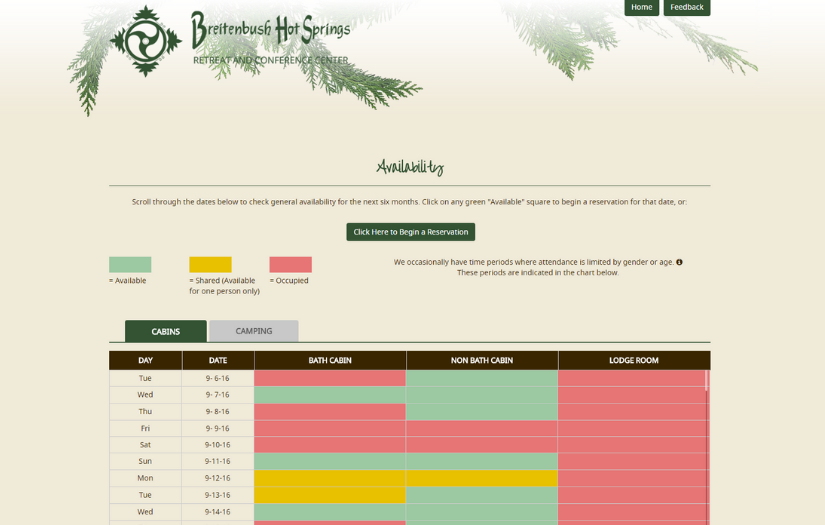The height and width of the screenshot is (525, 825).
Task: Click the Retreat and Conference Center subtitle
Action: (x=270, y=60)
